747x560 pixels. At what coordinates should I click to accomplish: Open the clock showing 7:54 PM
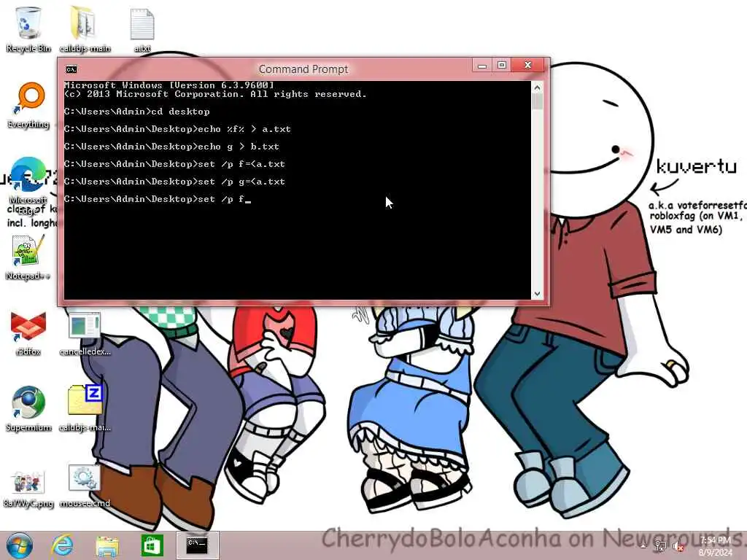click(715, 545)
